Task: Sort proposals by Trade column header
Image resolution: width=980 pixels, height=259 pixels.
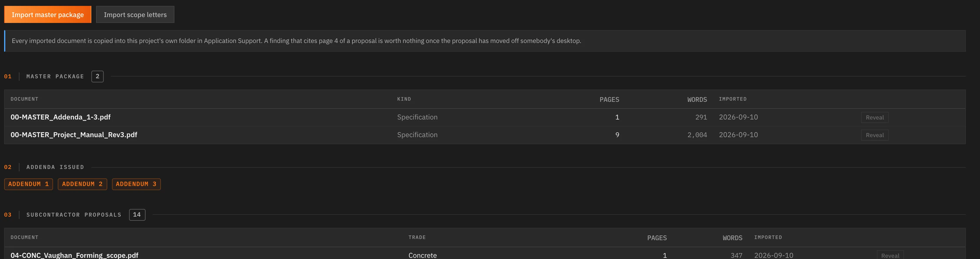Action: (x=417, y=237)
